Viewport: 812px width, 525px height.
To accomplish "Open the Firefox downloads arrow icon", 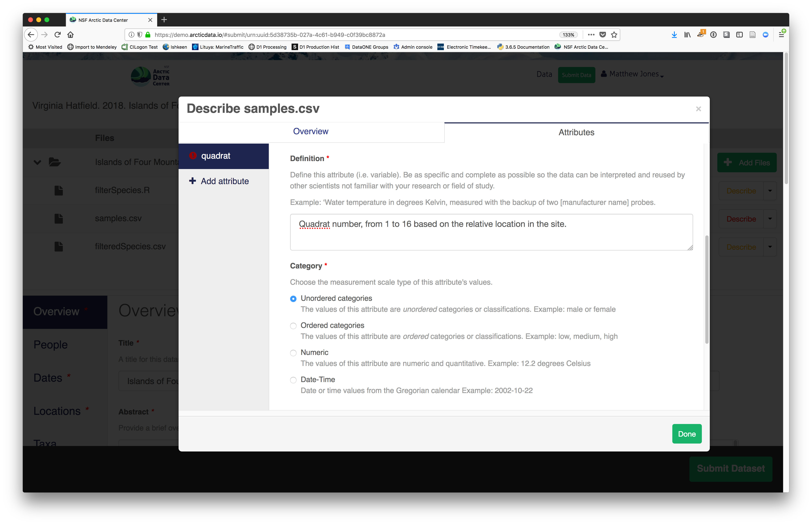I will pos(674,34).
